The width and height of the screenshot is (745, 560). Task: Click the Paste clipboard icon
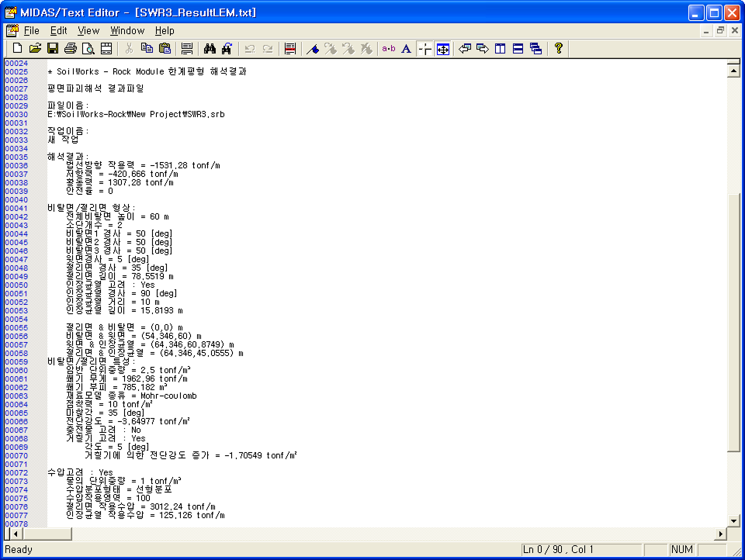tap(165, 49)
